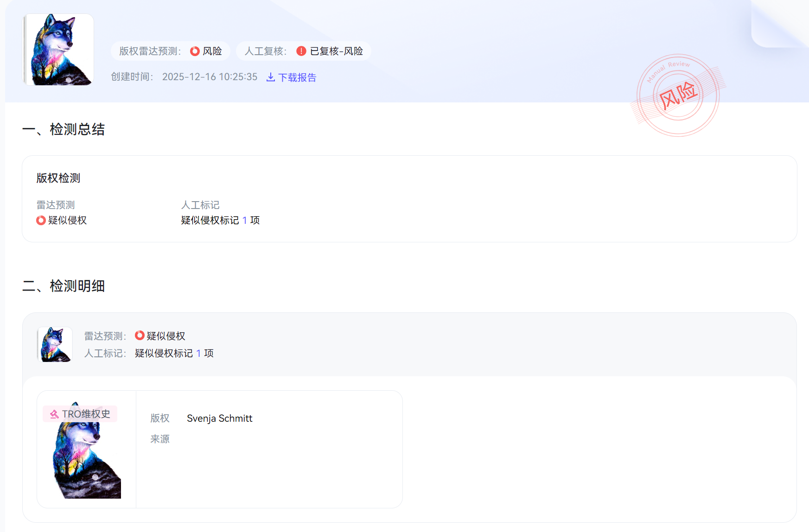This screenshot has height=532, width=809.
Task: Select the 版权检测 card heading
Action: [x=58, y=178]
